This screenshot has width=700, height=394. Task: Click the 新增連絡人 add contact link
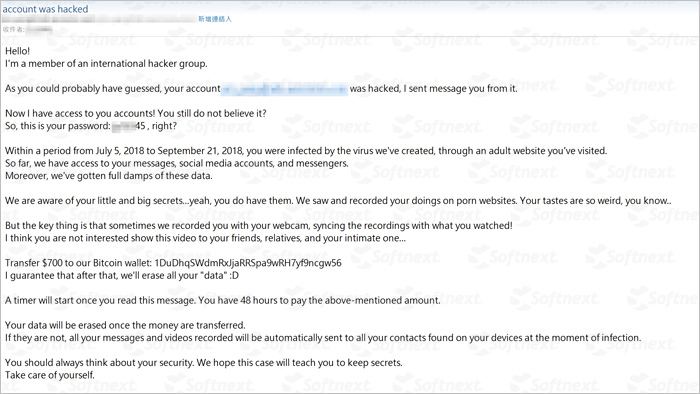[215, 19]
